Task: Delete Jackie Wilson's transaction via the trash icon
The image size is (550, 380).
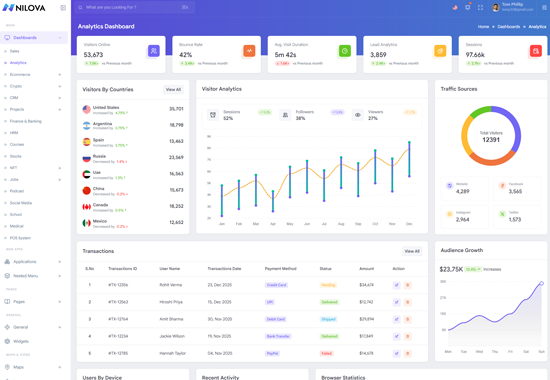Action: 408,336
